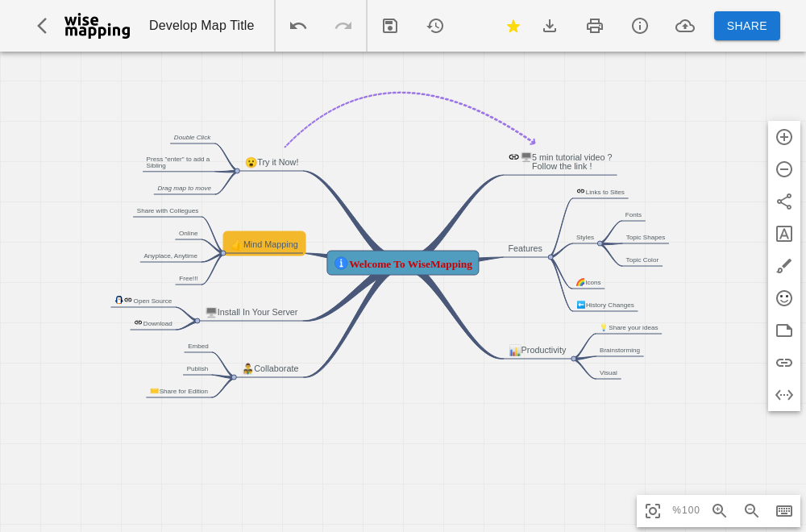Collapse the Try it Now! branch node
The height and width of the screenshot is (532, 806).
coord(237,171)
